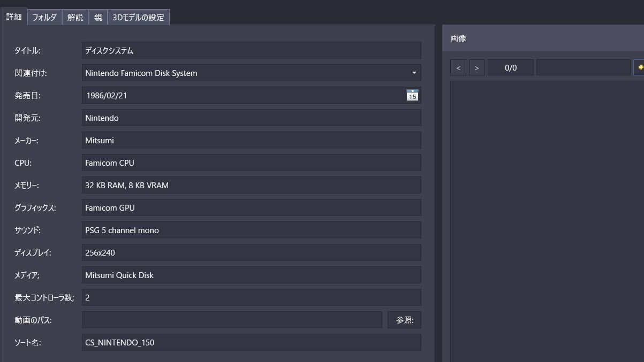Click the 最大コントローラ数 field
Image resolution: width=644 pixels, height=362 pixels.
pos(252,297)
